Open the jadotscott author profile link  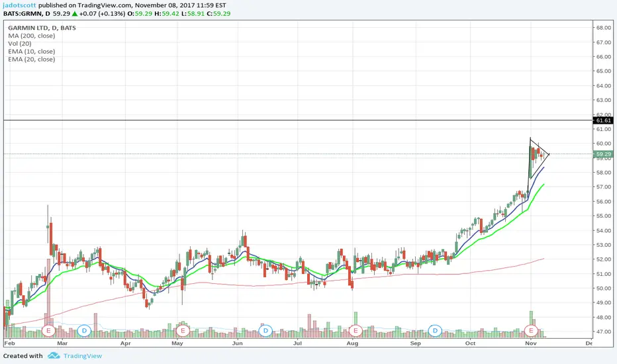[19, 5]
